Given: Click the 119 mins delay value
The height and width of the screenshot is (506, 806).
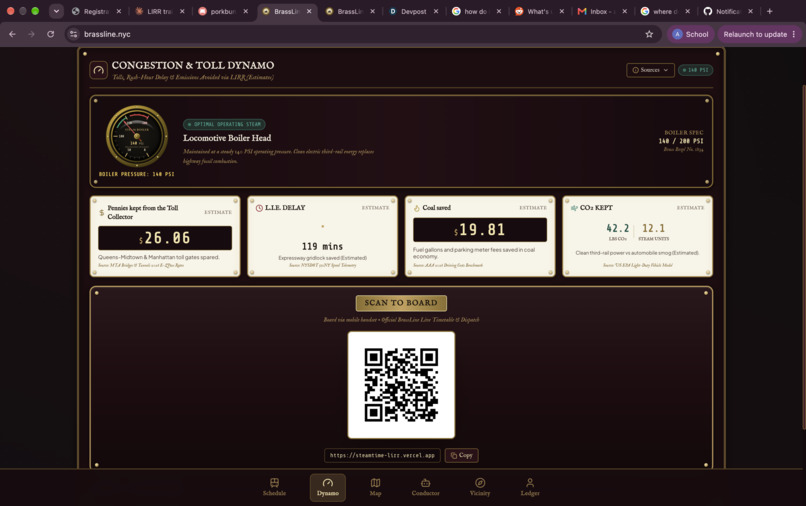Looking at the screenshot, I should coord(322,246).
